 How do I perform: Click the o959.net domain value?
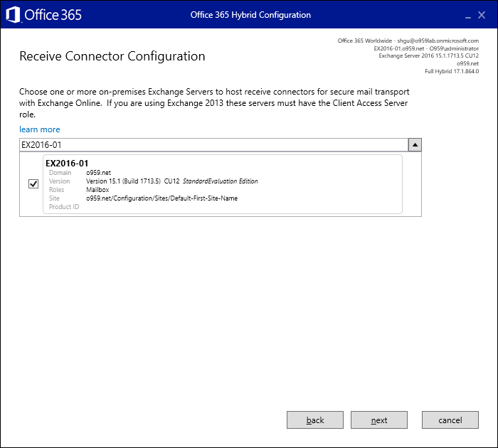tap(98, 173)
